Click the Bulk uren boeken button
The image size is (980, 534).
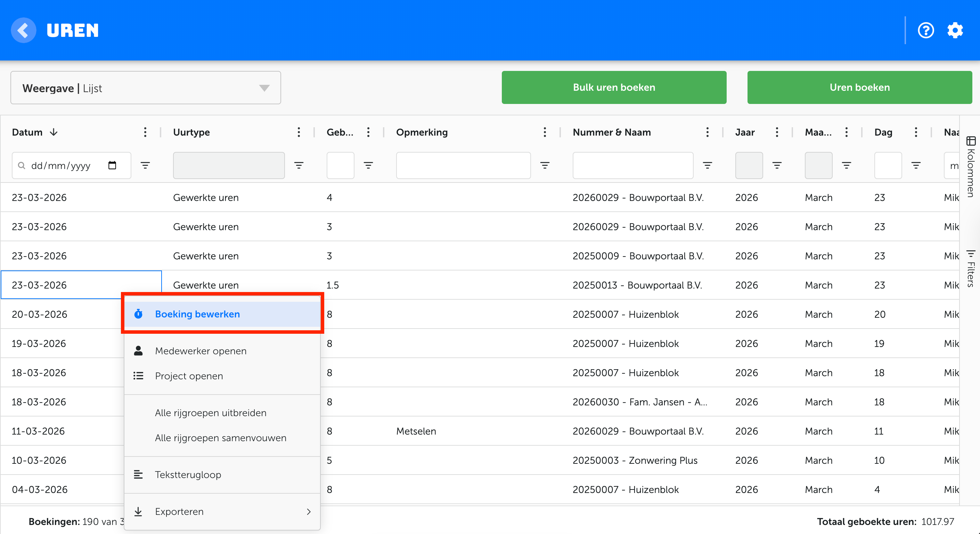pos(614,88)
